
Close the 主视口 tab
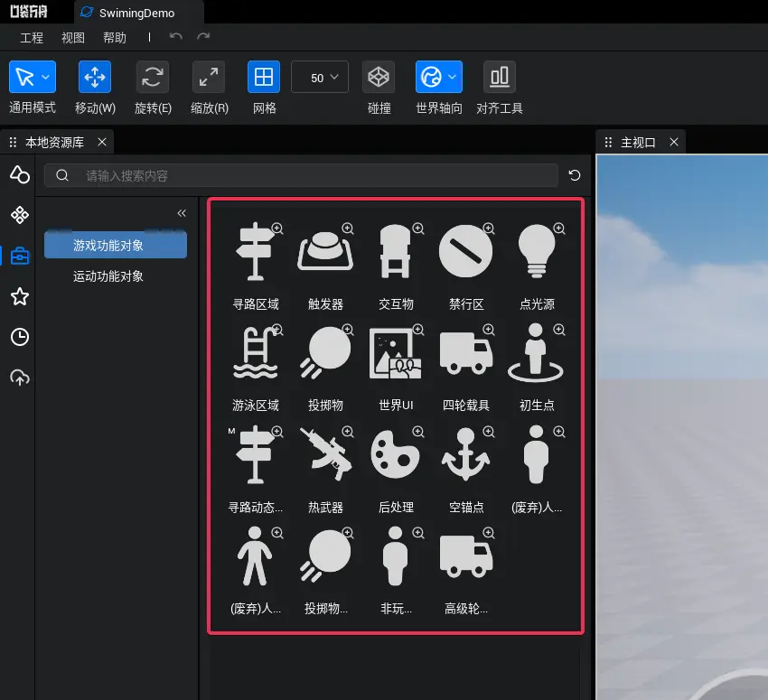coord(674,142)
